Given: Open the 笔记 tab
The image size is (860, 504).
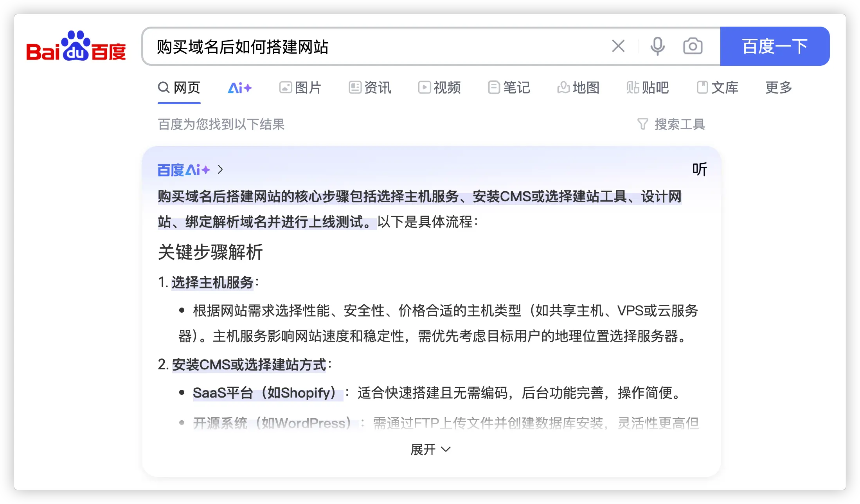Looking at the screenshot, I should (509, 88).
